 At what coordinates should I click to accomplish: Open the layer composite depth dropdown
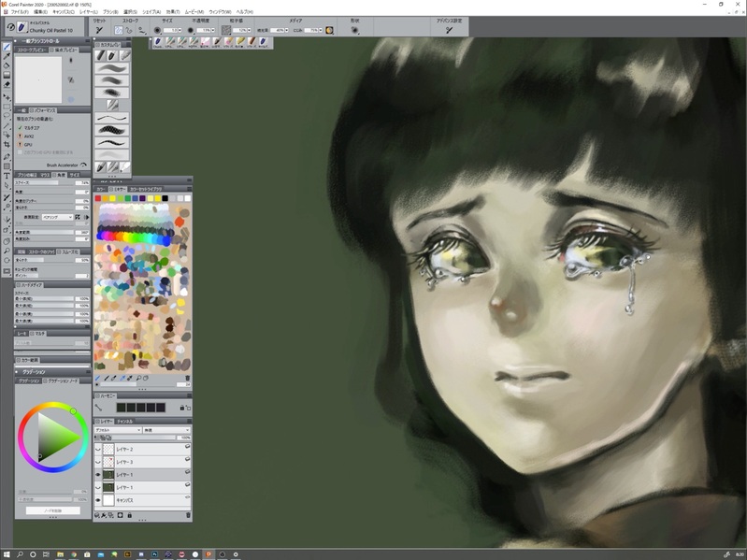point(166,430)
